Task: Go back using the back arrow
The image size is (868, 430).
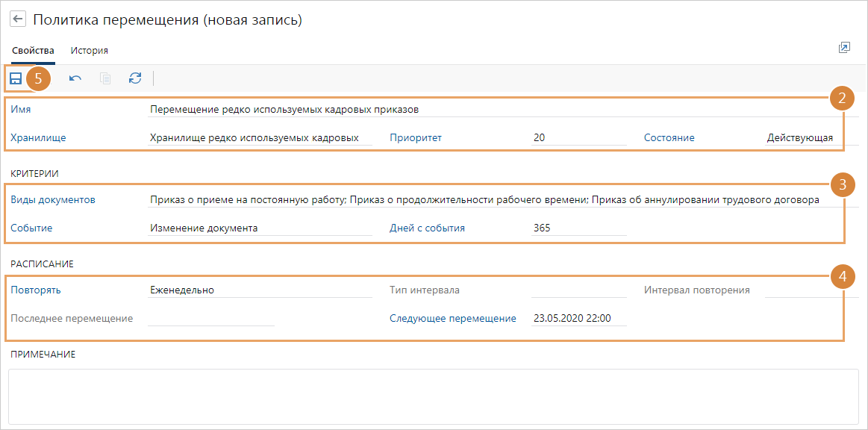Action: click(17, 17)
